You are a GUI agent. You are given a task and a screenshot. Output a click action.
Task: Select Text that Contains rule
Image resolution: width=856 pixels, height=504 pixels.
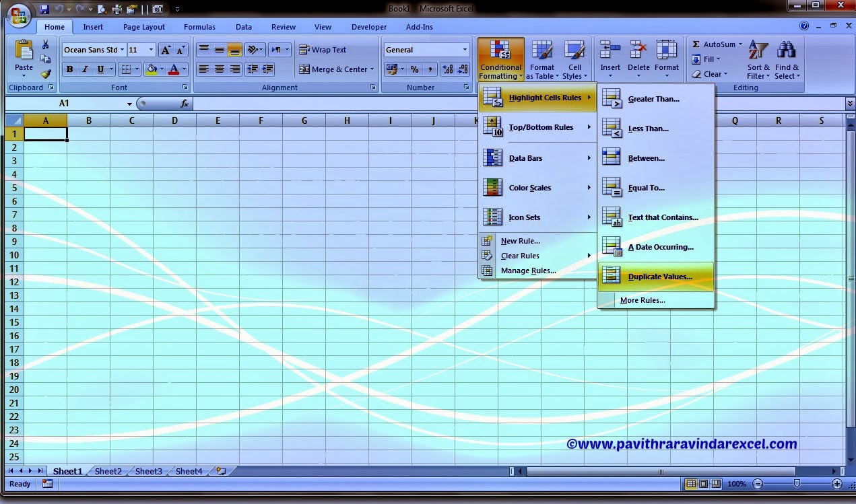pos(655,217)
